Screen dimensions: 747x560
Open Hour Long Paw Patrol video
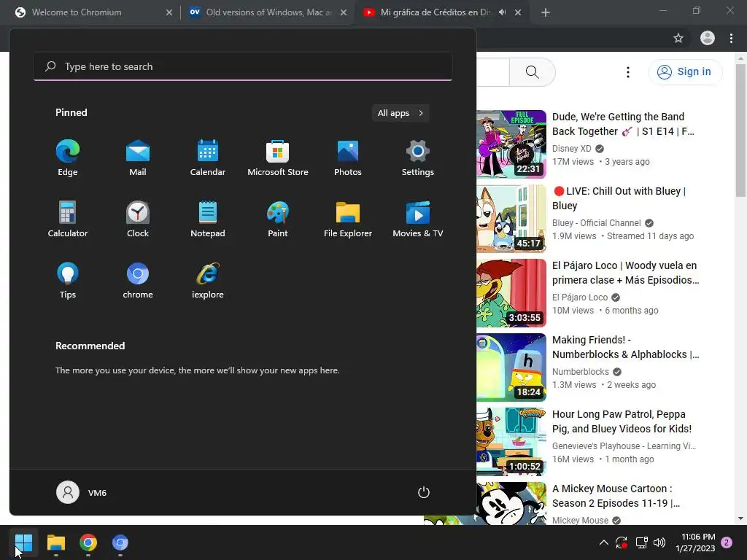coord(622,421)
